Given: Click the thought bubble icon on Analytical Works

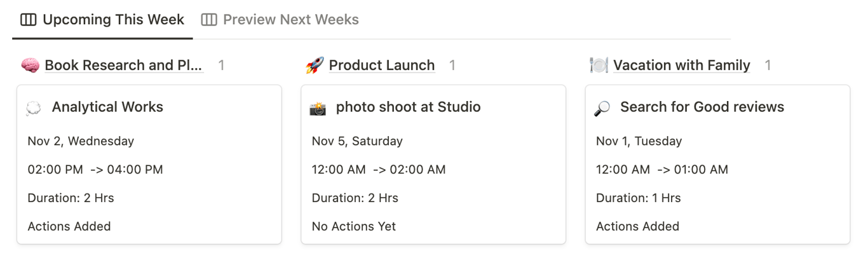Looking at the screenshot, I should tap(34, 108).
